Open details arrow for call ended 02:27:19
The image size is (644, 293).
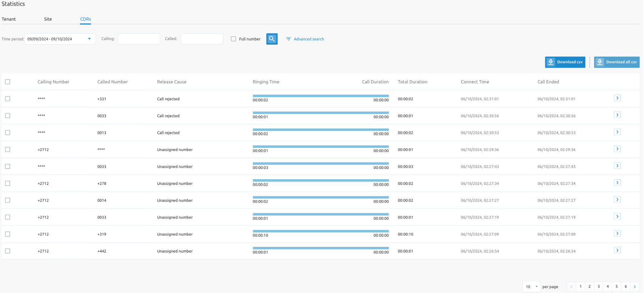click(x=617, y=217)
